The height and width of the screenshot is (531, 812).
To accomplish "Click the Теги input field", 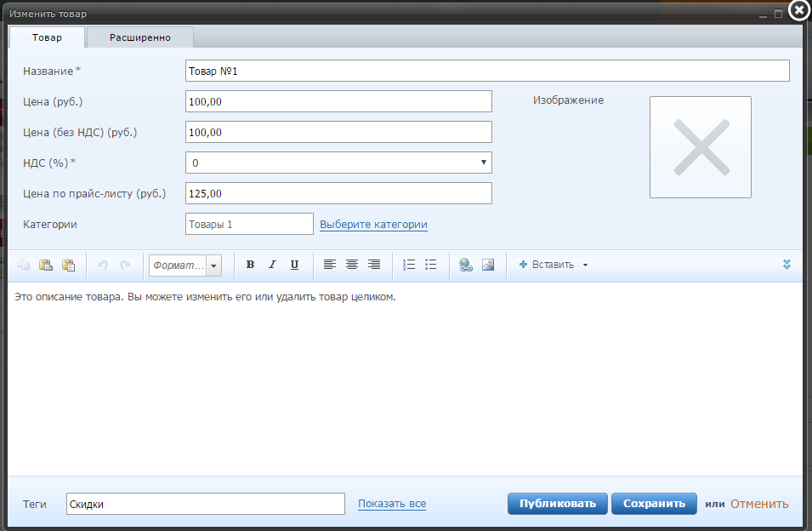I will [x=206, y=504].
